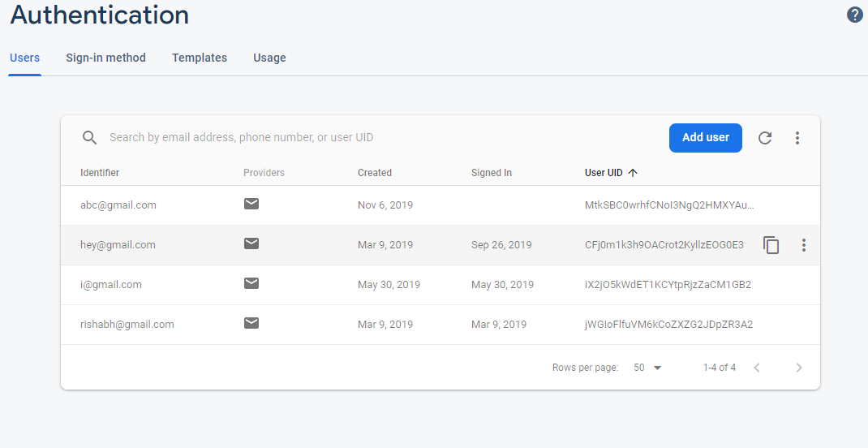Click the help question mark icon
The height and width of the screenshot is (448, 868).
[x=854, y=15]
